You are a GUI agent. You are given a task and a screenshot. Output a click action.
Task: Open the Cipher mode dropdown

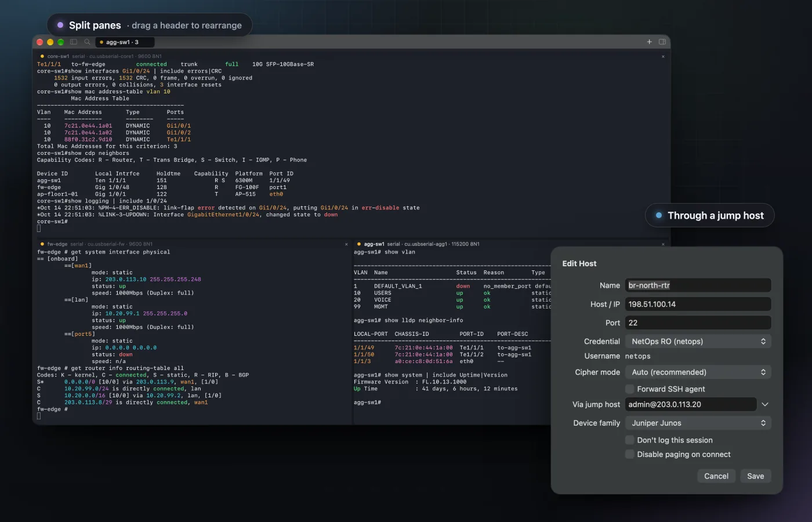click(698, 372)
